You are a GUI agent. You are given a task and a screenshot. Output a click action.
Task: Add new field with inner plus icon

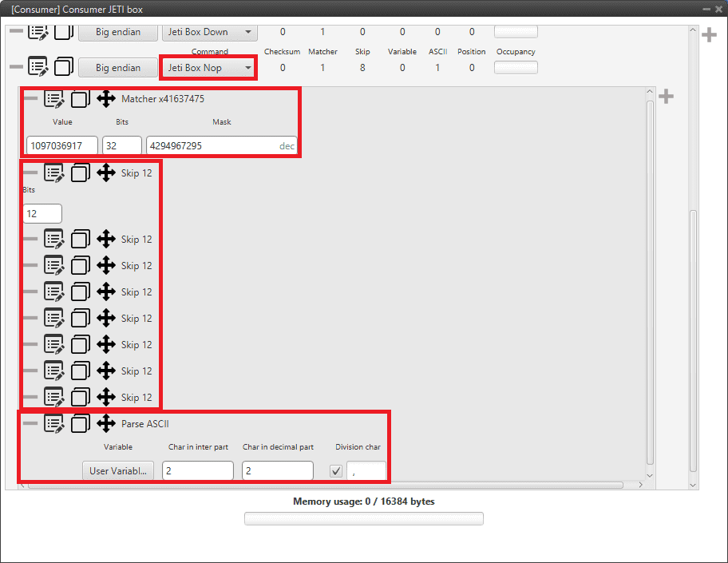point(666,97)
